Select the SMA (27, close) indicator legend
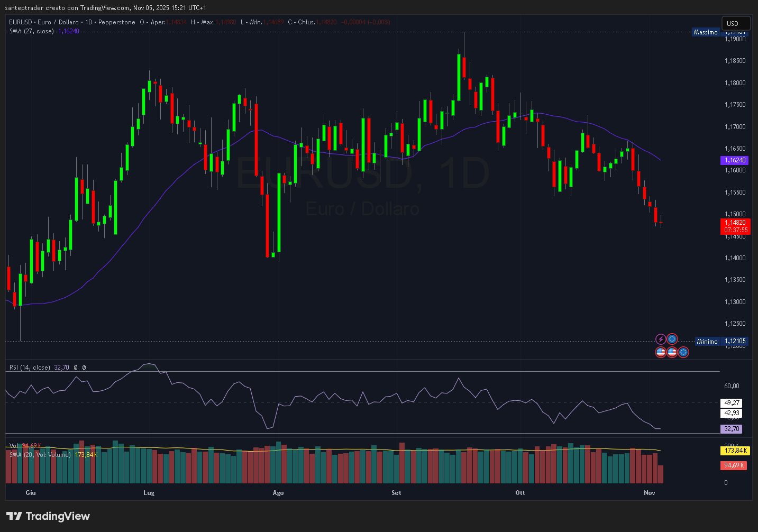This screenshot has width=758, height=532. [32, 31]
